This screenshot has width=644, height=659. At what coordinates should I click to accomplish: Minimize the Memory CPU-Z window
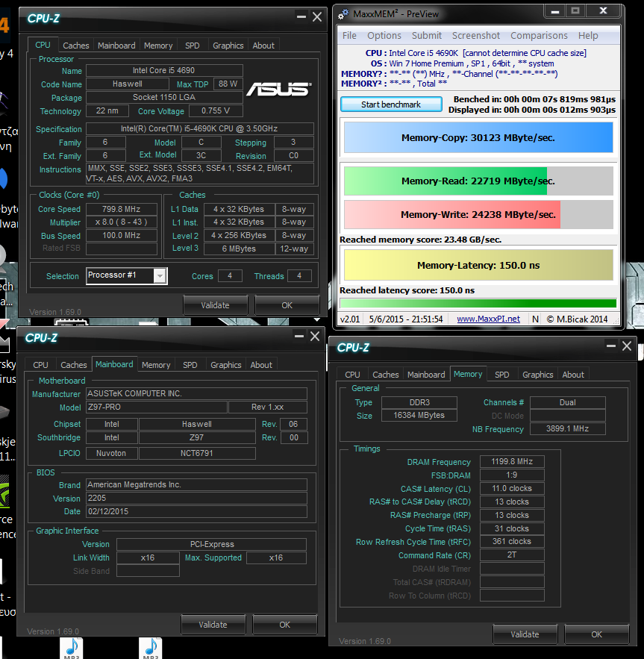click(x=610, y=346)
